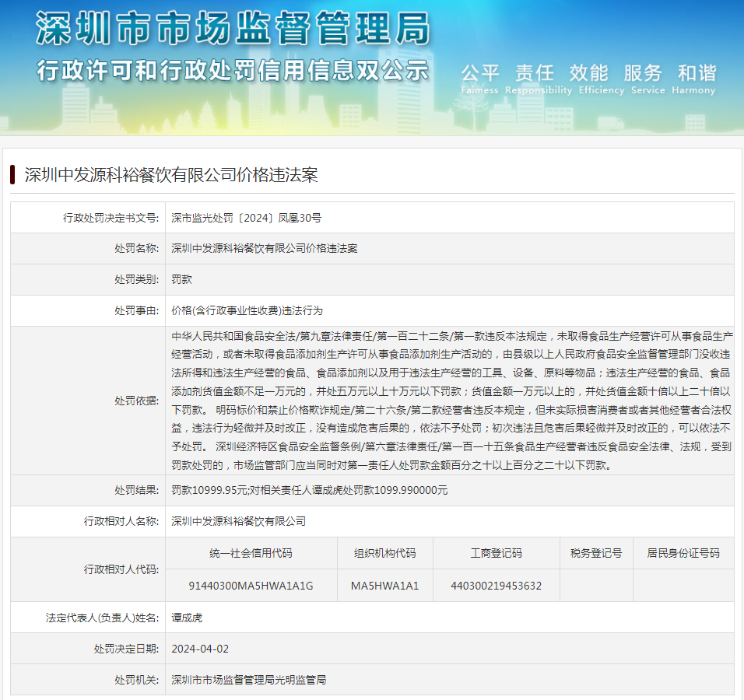Viewport: 744px width, 700px height.
Task: Click the page heading 深圳中发源科裕餐饮有限公司价格违法案
Action: pos(171,175)
